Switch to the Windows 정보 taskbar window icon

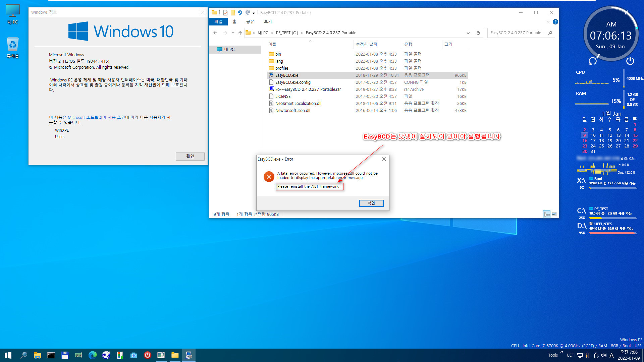point(161,355)
